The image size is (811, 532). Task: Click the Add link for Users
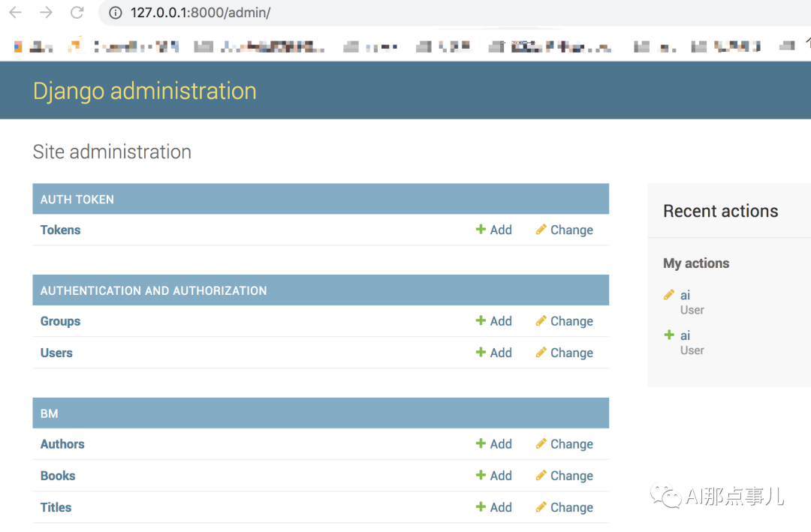[501, 353]
